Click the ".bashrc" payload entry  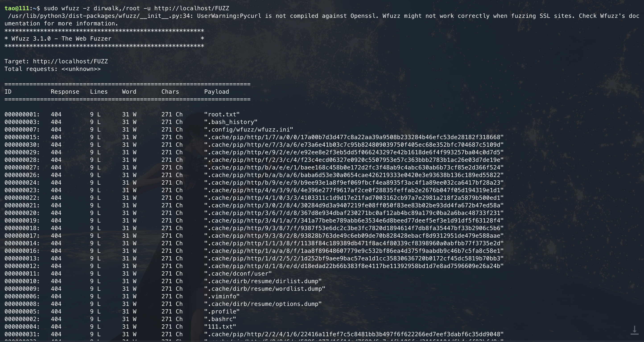(220, 319)
